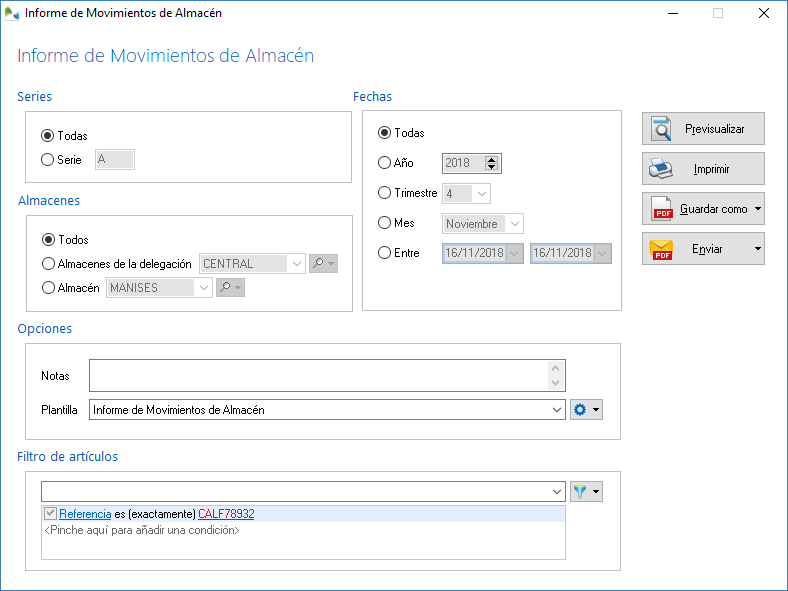Expand the Enviar arrow menu
The width and height of the screenshot is (788, 591).
(x=758, y=248)
